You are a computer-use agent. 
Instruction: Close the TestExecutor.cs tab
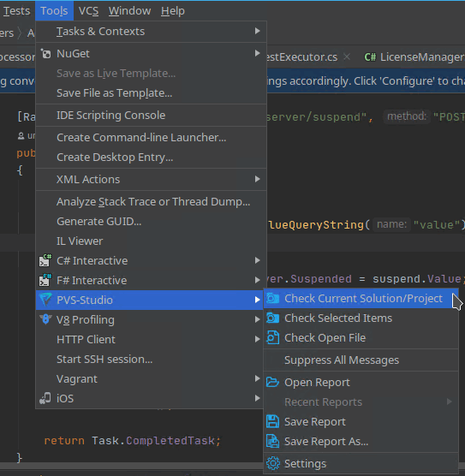coord(347,57)
